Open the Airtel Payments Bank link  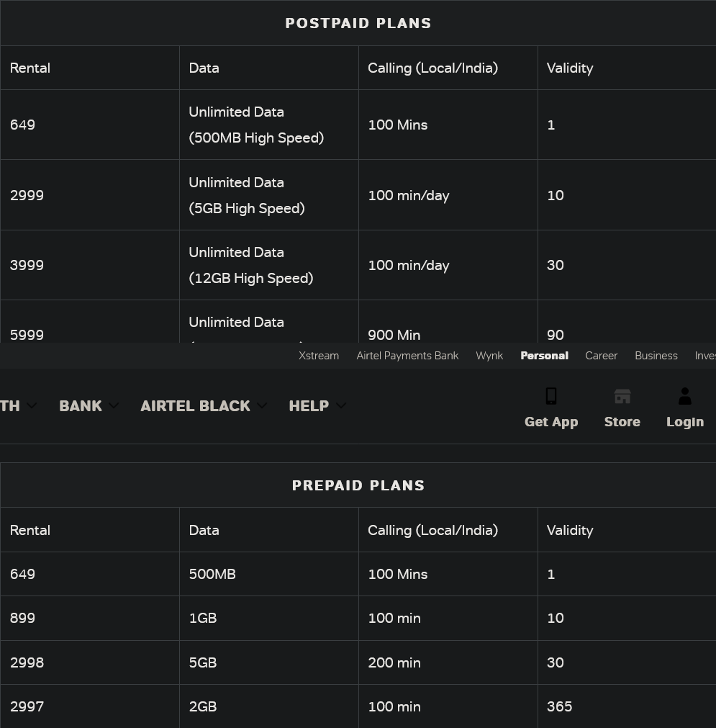(x=407, y=356)
